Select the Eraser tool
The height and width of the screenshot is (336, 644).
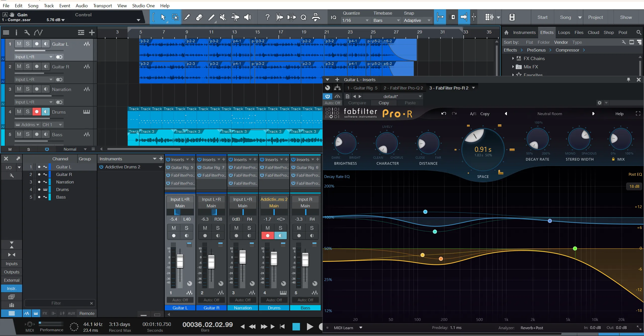pos(199,17)
